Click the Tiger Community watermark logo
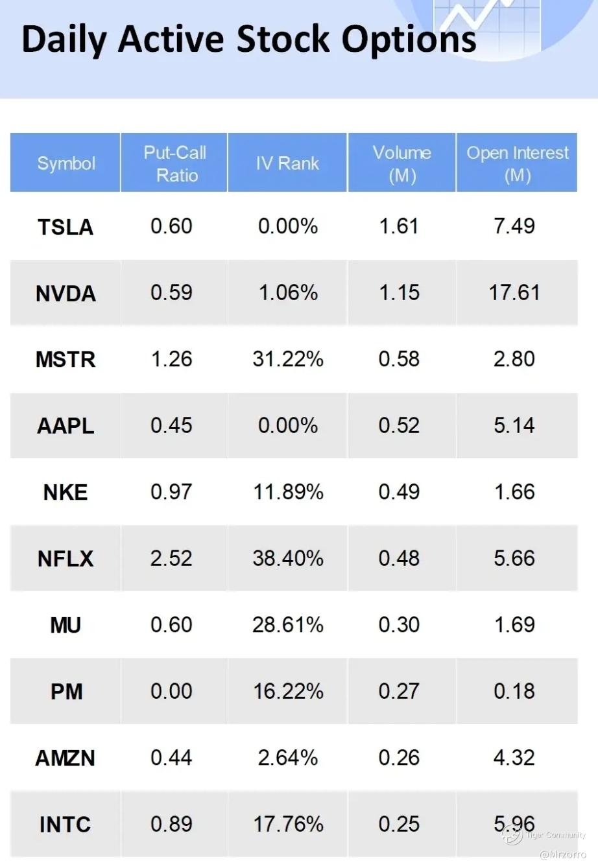598x868 pixels. (512, 835)
